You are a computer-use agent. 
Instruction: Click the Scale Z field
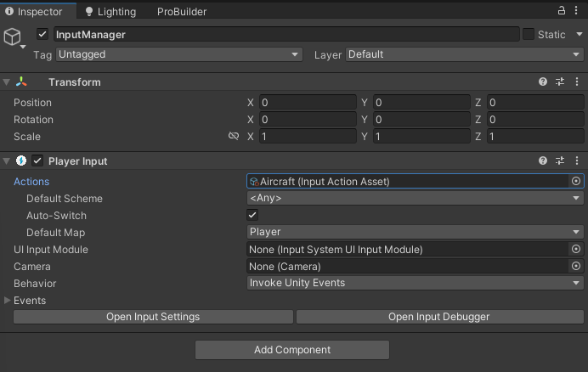point(535,136)
